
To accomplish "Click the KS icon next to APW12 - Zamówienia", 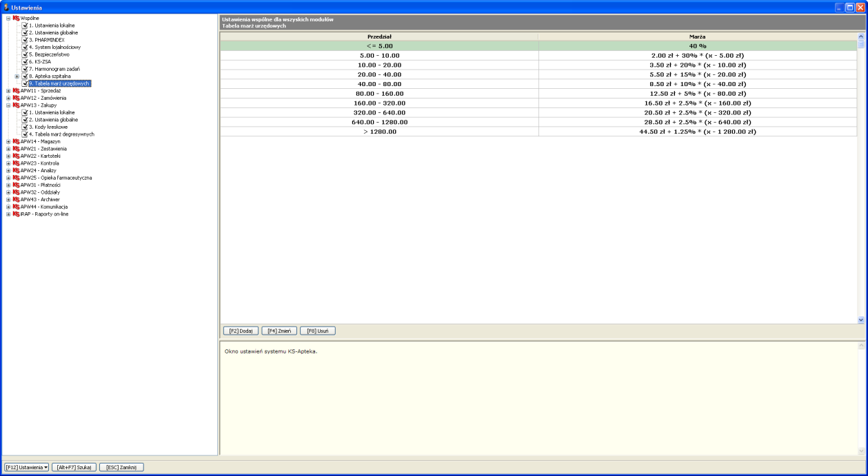I will [16, 98].
